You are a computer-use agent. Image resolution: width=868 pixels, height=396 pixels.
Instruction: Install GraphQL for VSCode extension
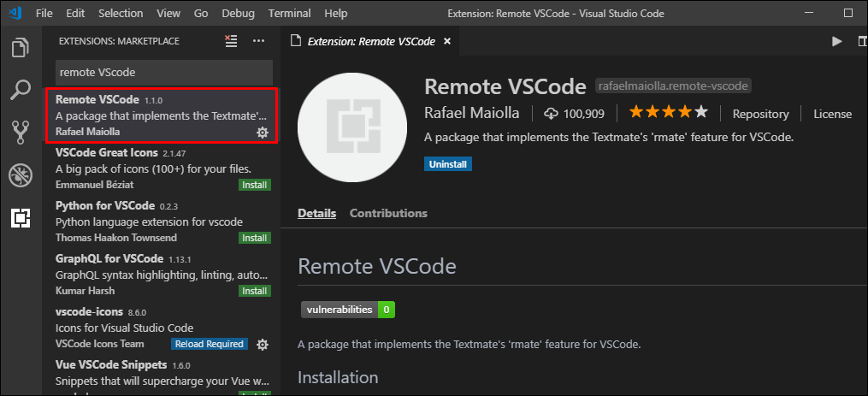click(x=255, y=291)
